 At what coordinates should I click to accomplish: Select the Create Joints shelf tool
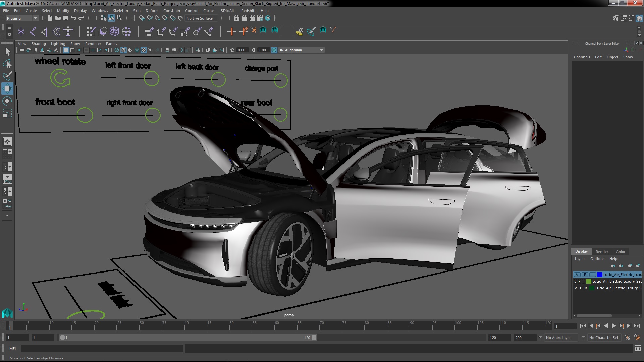pyautogui.click(x=33, y=32)
